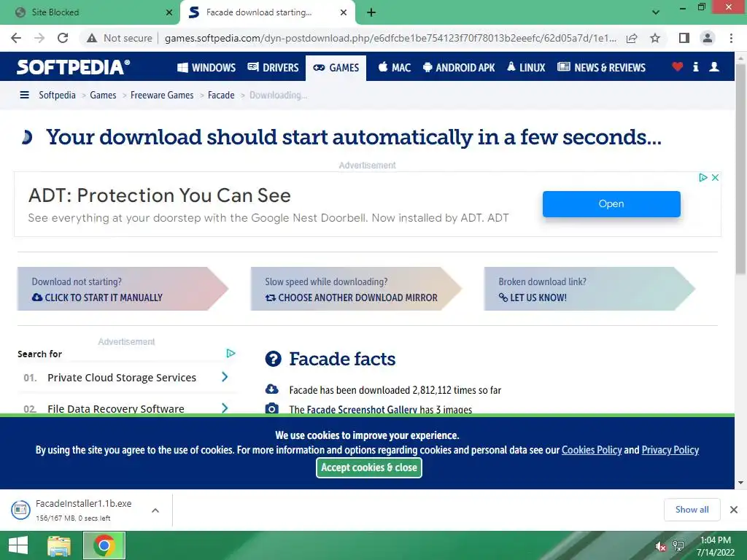Click the chevron next to Private Cloud Storage

point(225,377)
